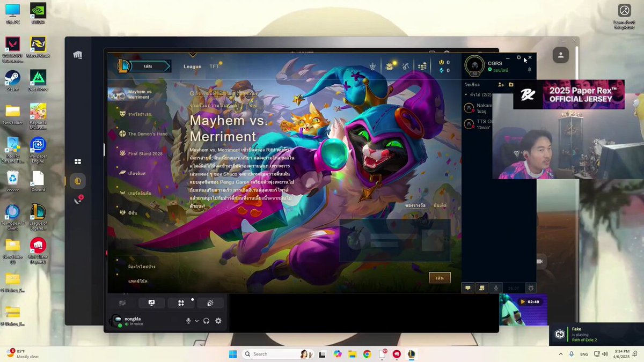Click the notification bell under CGRS profile
The height and width of the screenshot is (362, 644).
(529, 70)
